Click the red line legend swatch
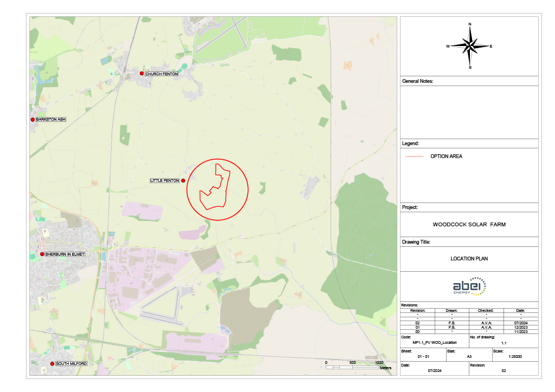The width and height of the screenshot is (555, 392). 414,156
